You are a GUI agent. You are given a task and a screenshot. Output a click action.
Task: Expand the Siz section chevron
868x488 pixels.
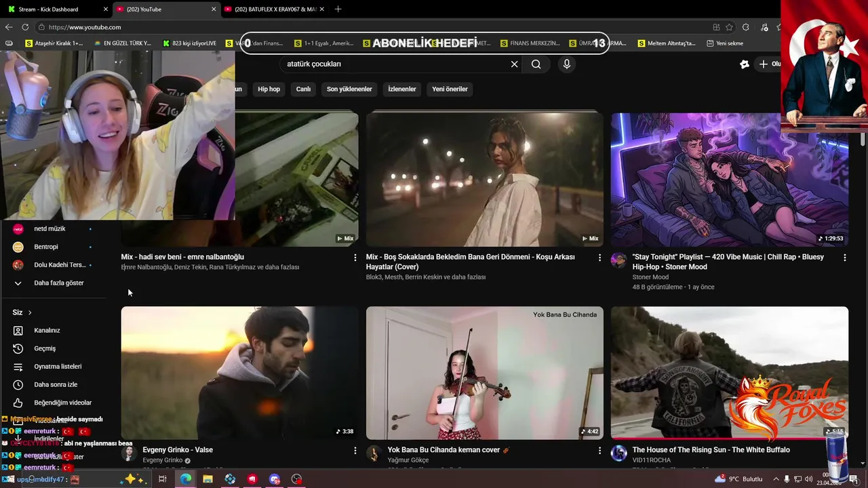point(30,312)
